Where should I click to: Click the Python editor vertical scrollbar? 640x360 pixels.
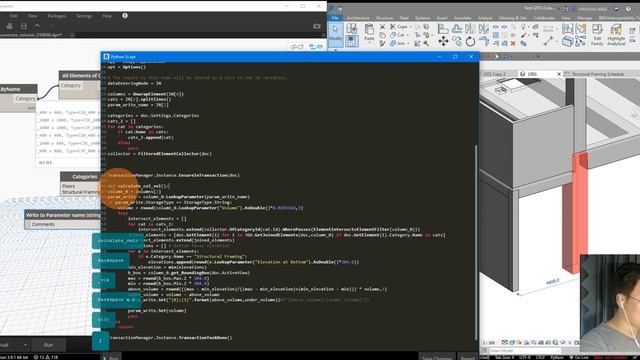[476, 242]
